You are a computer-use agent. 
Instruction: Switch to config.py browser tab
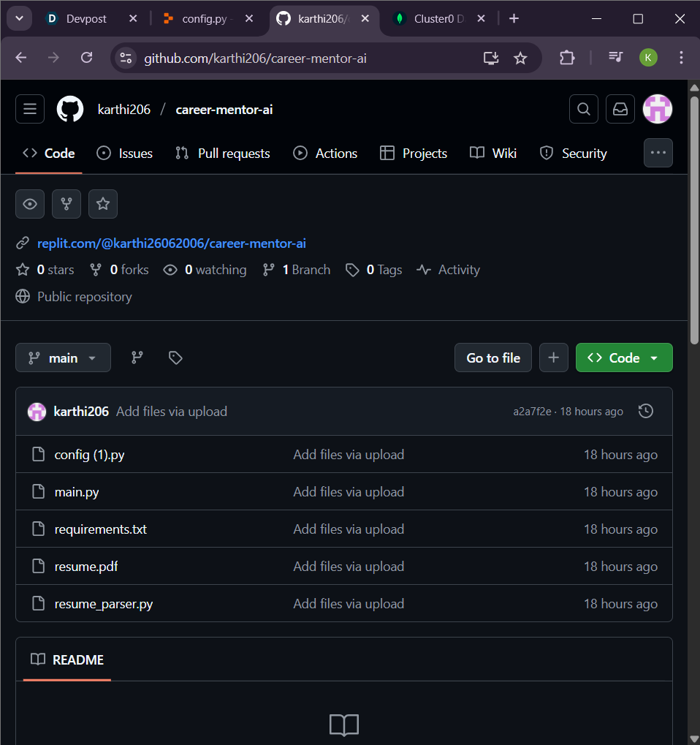pyautogui.click(x=204, y=18)
